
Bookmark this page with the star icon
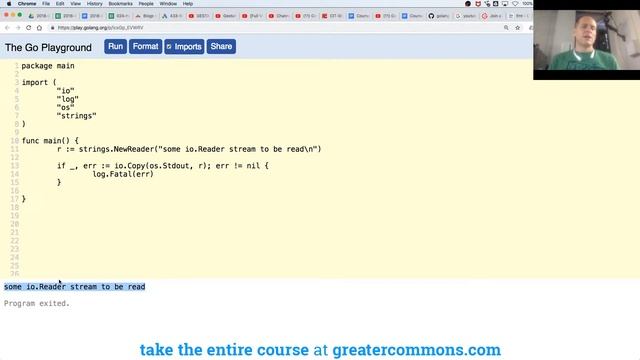click(x=518, y=28)
